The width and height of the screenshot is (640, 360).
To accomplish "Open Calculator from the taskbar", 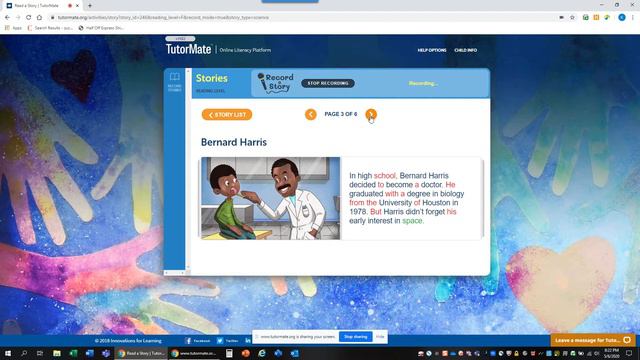I will (229, 353).
